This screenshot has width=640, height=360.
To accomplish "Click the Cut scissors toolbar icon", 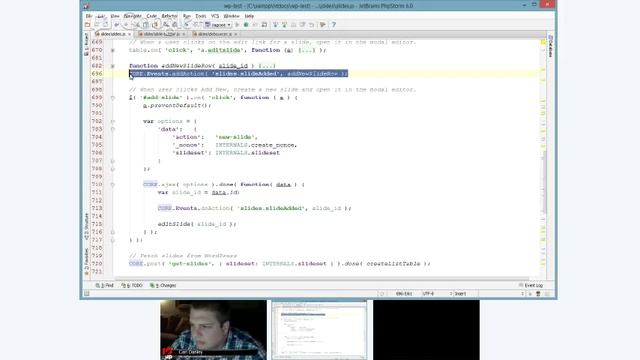I will coord(138,25).
